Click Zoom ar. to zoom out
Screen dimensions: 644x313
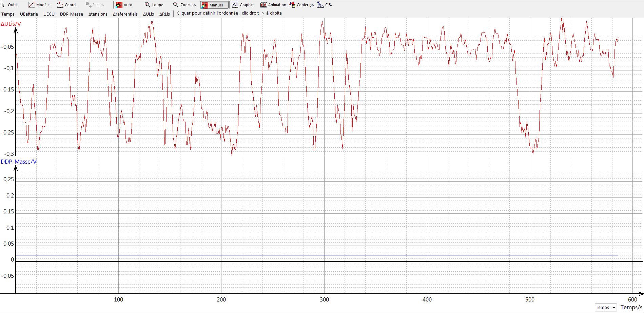tap(184, 5)
